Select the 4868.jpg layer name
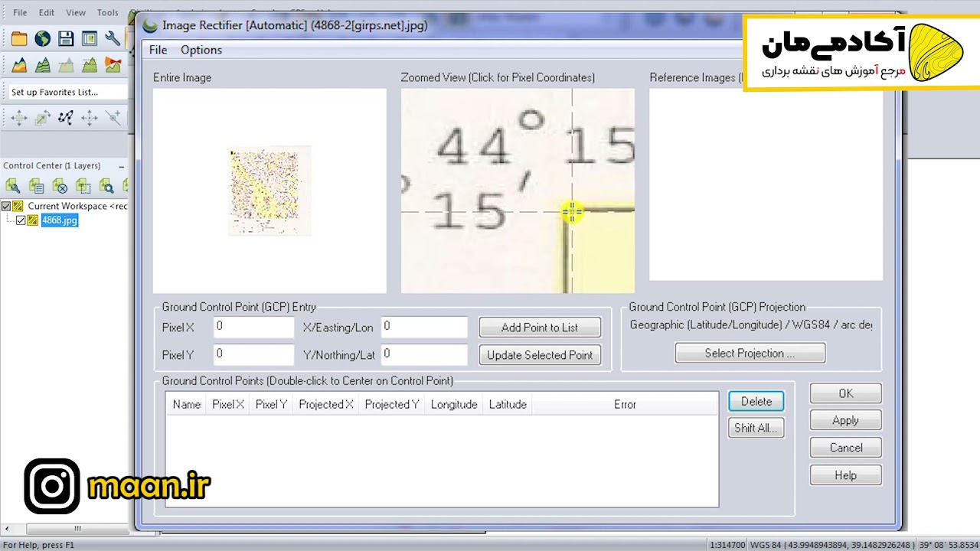Screen dimensions: 980x551 point(60,220)
